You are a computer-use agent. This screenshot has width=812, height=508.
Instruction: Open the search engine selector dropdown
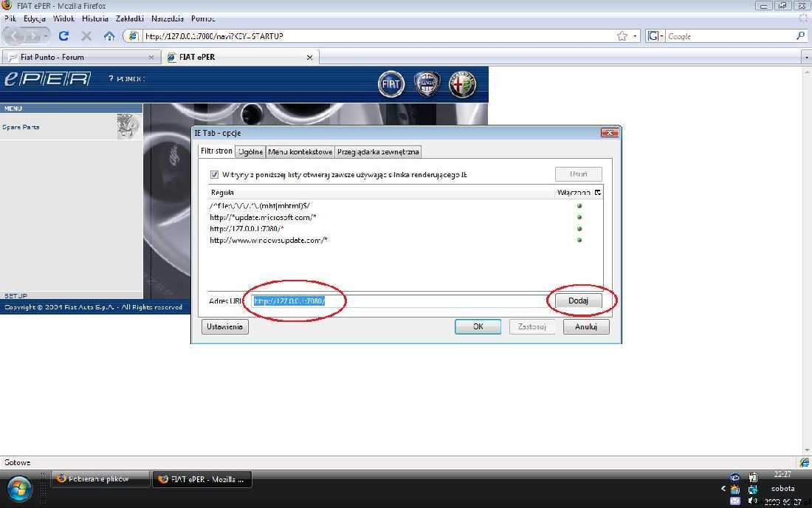click(655, 35)
